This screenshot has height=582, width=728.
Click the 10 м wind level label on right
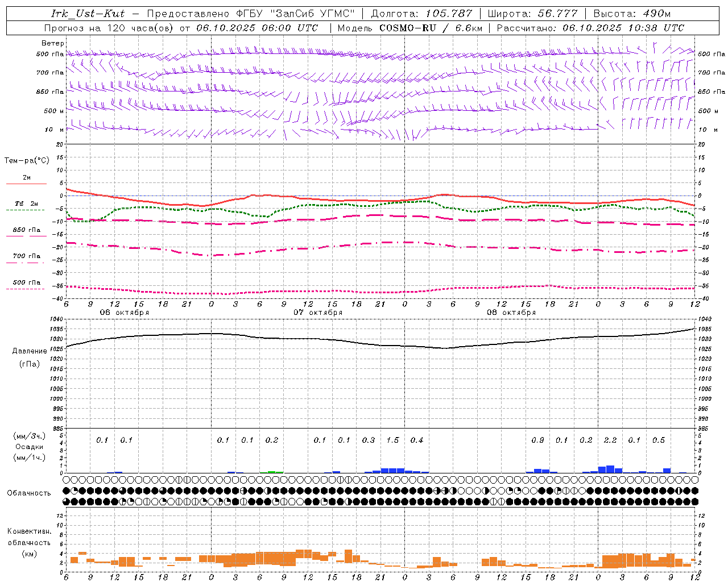[x=708, y=130]
